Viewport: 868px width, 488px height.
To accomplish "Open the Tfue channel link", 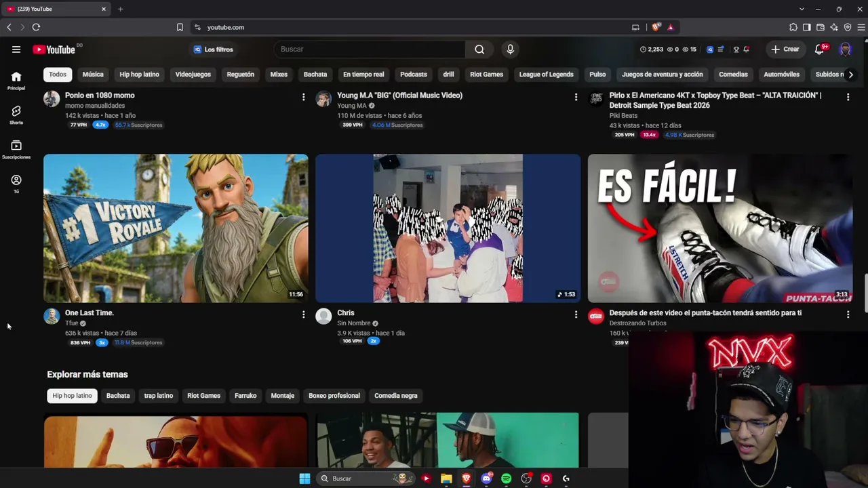I will 72,323.
